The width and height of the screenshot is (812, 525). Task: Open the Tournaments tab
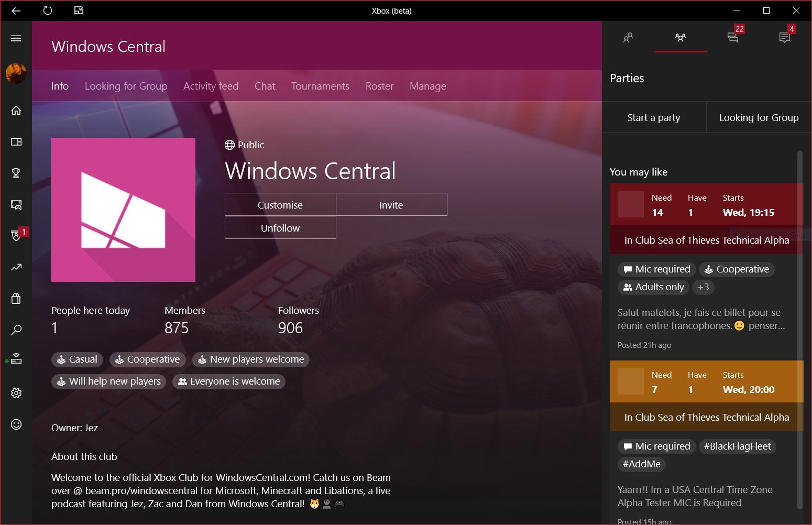pyautogui.click(x=320, y=86)
